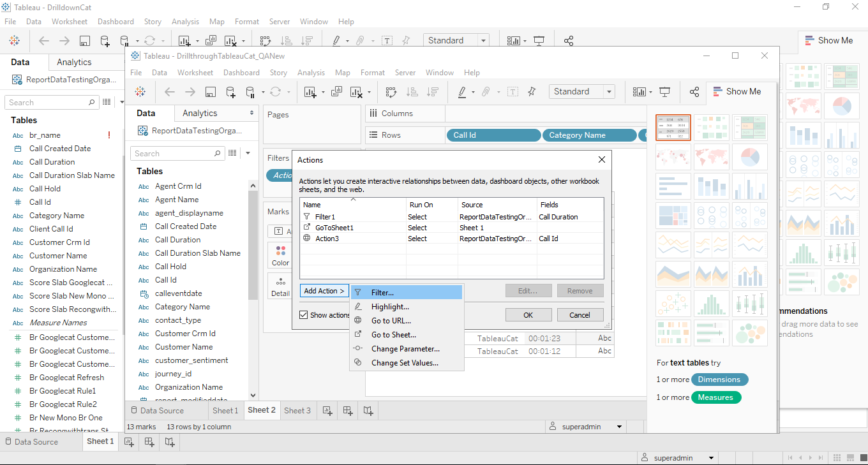Click Cancel button in Actions dialog
This screenshot has height=465, width=868.
coord(580,315)
